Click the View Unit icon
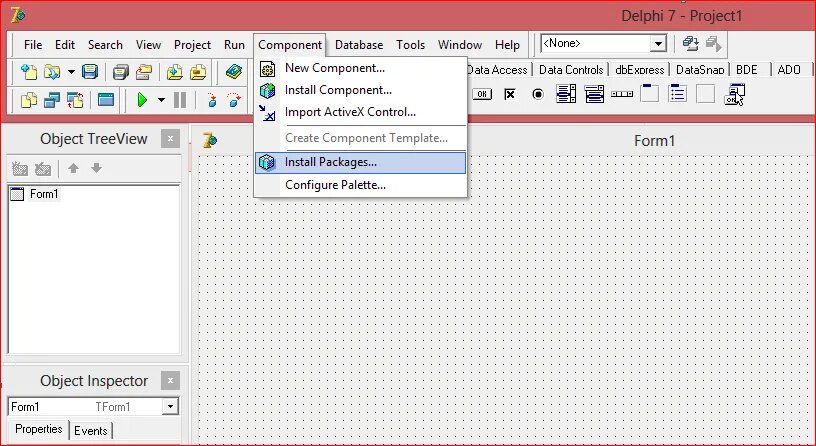The image size is (816, 446). [29, 99]
